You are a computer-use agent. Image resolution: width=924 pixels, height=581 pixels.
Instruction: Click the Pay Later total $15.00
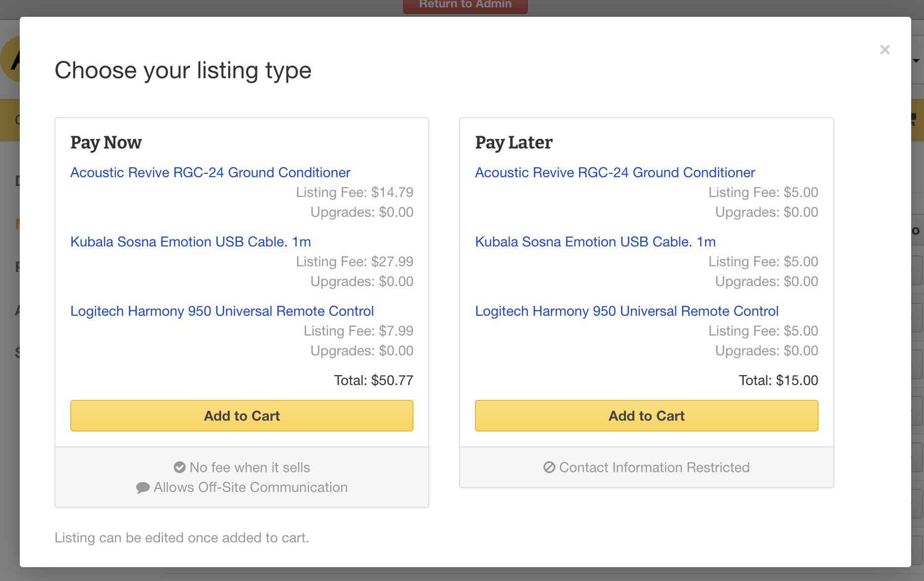(x=778, y=380)
